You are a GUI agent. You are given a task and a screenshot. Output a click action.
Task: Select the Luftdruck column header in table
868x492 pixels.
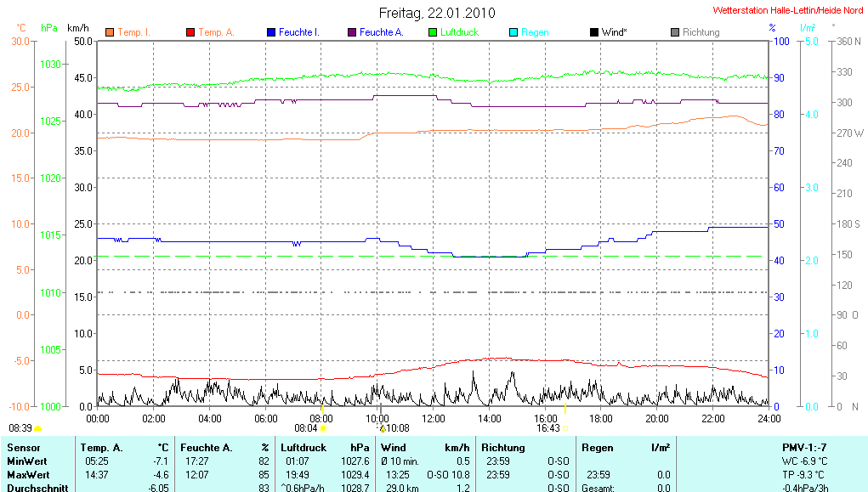(305, 447)
